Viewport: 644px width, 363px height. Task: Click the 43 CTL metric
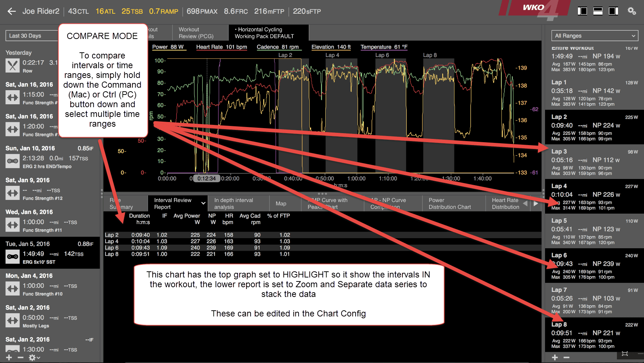click(x=78, y=11)
